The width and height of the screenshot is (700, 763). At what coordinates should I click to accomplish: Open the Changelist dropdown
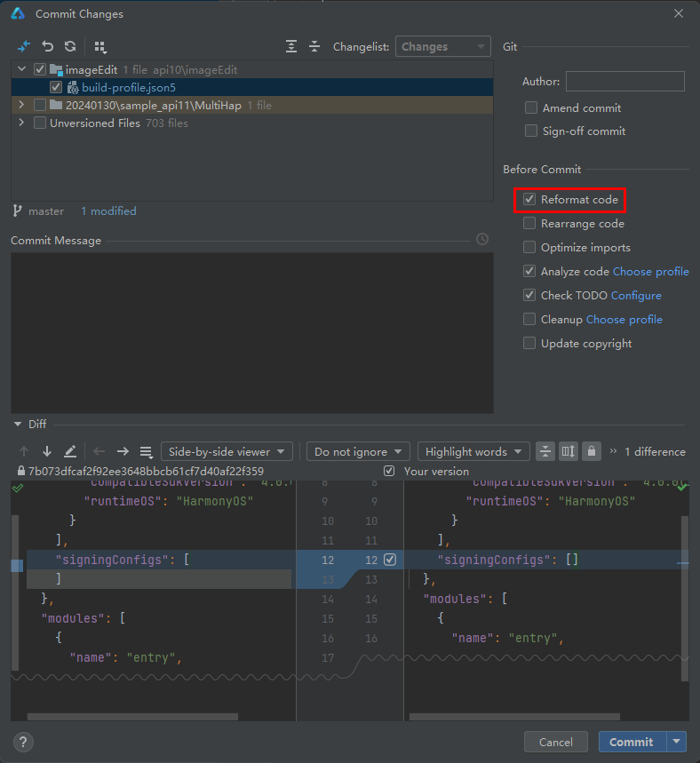click(x=444, y=46)
